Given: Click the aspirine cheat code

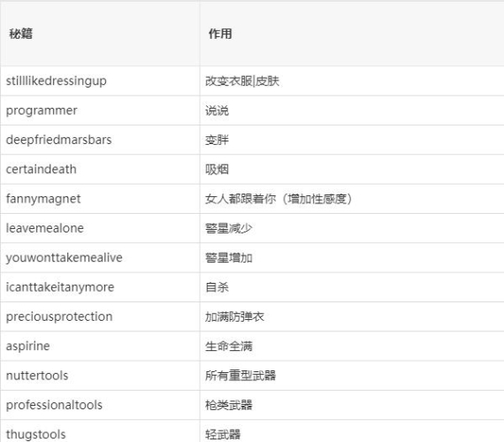Looking at the screenshot, I should 28,347.
